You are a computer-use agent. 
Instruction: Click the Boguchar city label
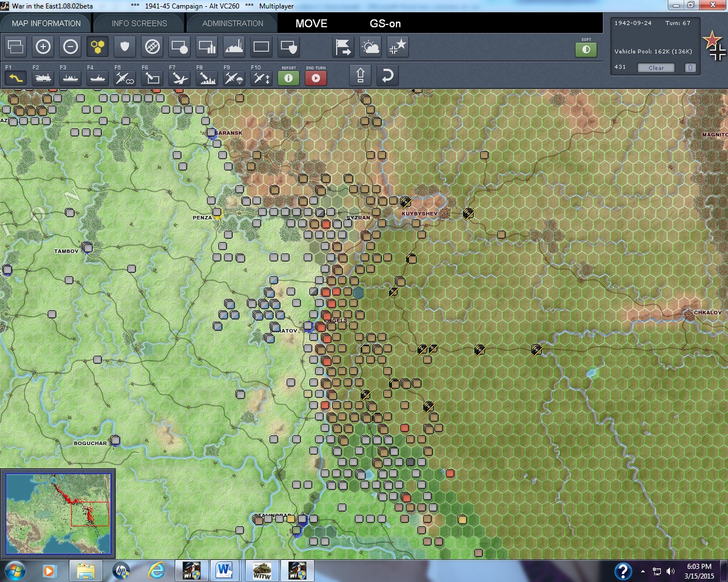90,443
